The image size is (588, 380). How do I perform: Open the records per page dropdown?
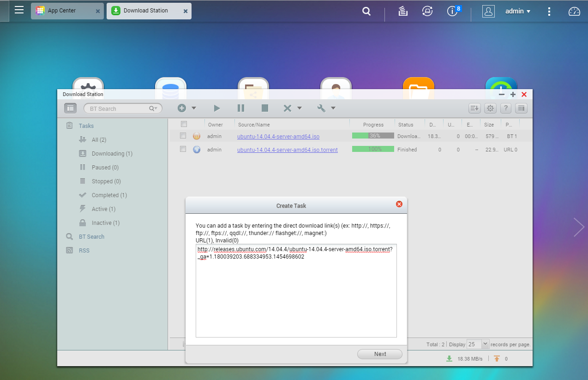click(x=485, y=344)
